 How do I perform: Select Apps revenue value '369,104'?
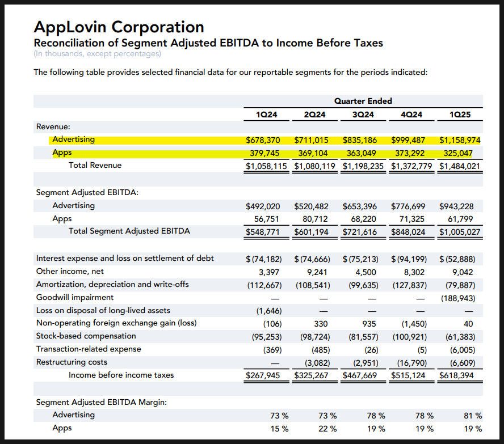313,154
